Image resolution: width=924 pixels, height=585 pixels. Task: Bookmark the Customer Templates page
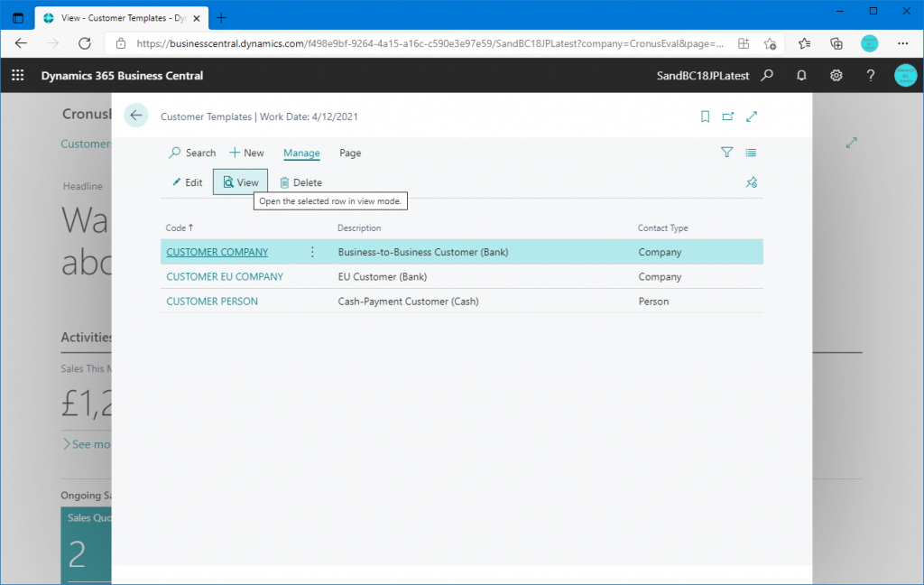[x=705, y=116]
